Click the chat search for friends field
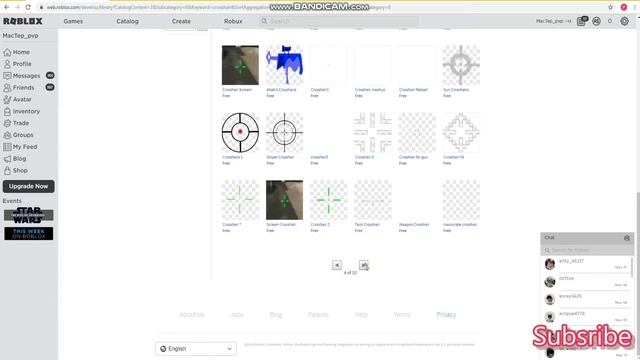The height and width of the screenshot is (360, 640). [x=586, y=250]
